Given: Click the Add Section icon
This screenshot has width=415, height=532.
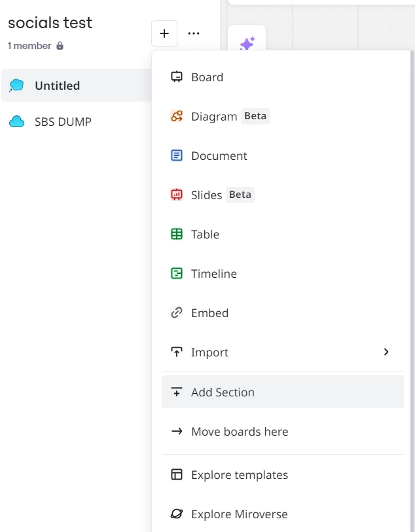Looking at the screenshot, I should click(177, 392).
